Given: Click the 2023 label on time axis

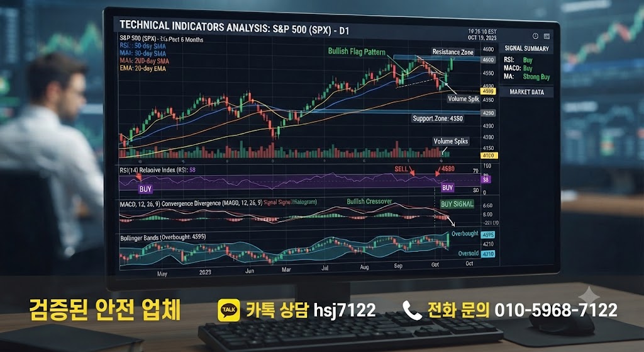Looking at the screenshot, I should click(x=205, y=272).
